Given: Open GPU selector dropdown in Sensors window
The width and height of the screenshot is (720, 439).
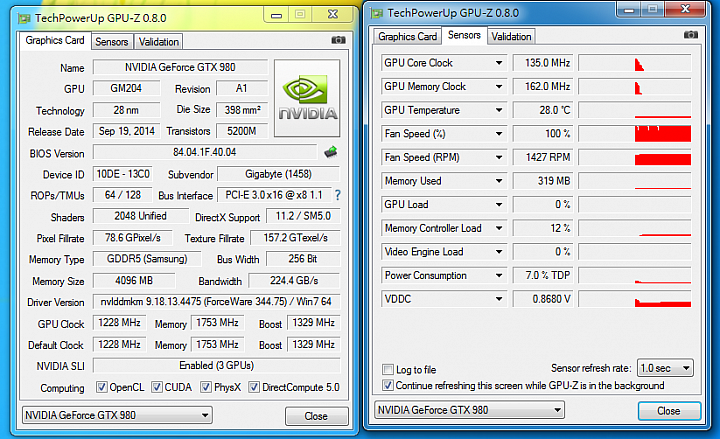Looking at the screenshot, I should point(469,410).
